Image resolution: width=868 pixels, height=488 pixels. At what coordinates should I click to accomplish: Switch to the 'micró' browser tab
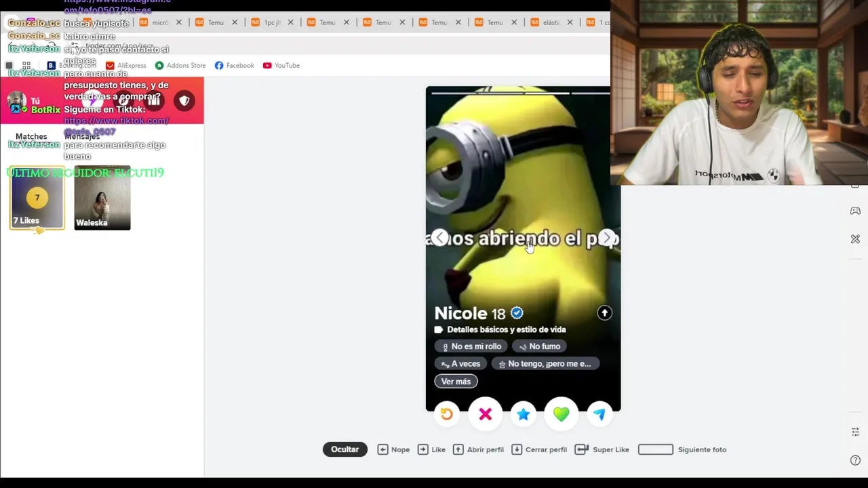pyautogui.click(x=160, y=22)
